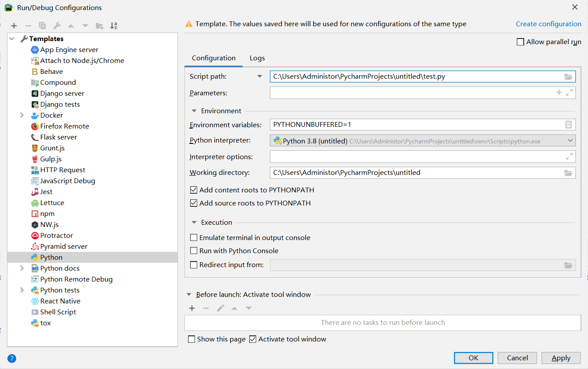Open the Script path type dropdown arrow
The width and height of the screenshot is (588, 369).
coord(260,77)
